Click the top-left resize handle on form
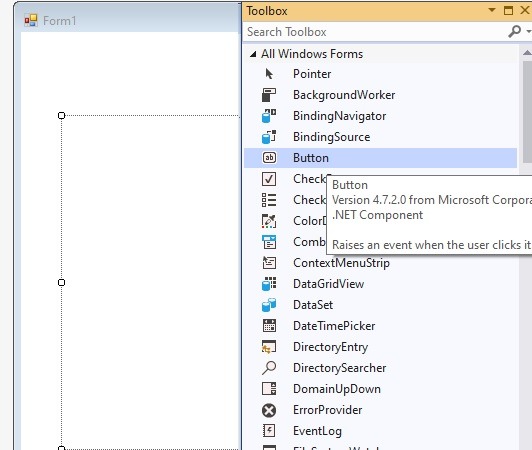 point(61,116)
